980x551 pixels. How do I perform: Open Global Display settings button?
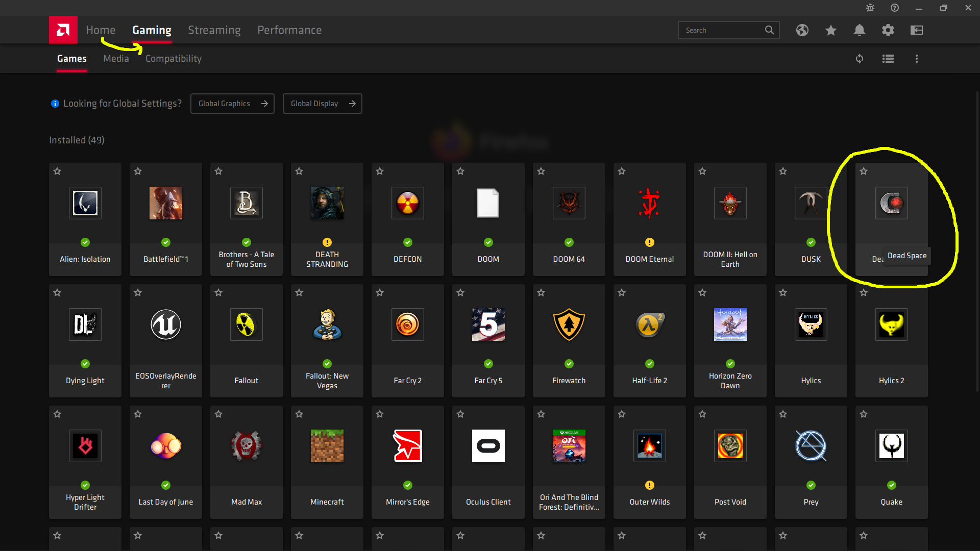[x=322, y=104]
